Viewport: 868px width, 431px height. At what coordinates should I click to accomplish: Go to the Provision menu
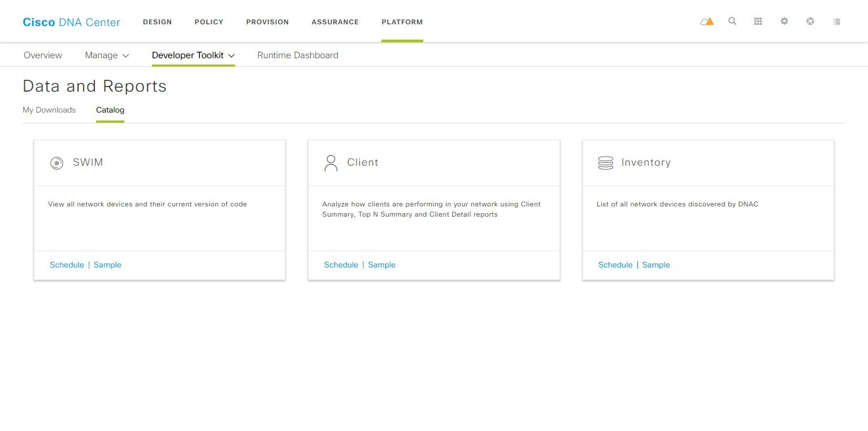point(267,22)
